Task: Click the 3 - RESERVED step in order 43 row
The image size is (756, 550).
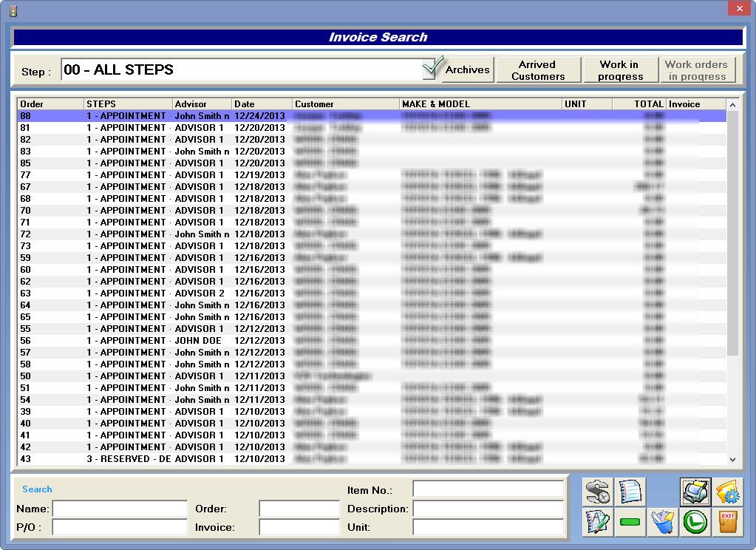Action: [x=129, y=459]
